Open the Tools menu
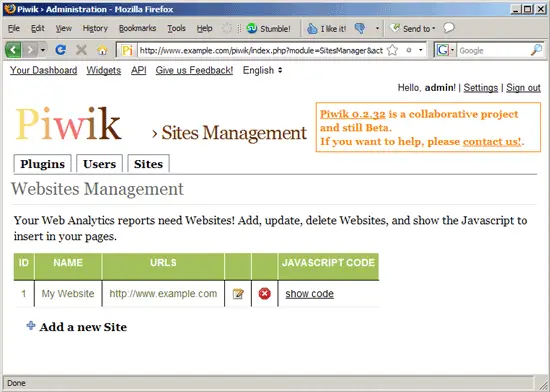The height and width of the screenshot is (392, 550). pyautogui.click(x=176, y=28)
